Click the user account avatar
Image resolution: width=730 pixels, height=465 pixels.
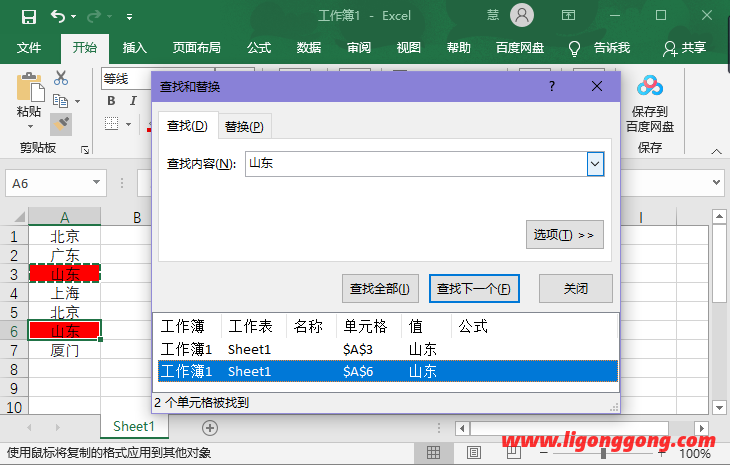521,15
